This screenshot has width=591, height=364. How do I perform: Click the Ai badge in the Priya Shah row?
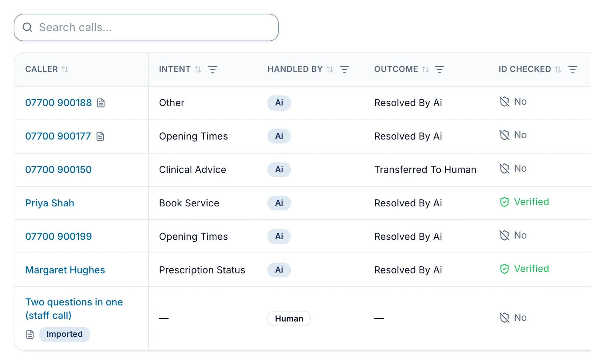279,203
